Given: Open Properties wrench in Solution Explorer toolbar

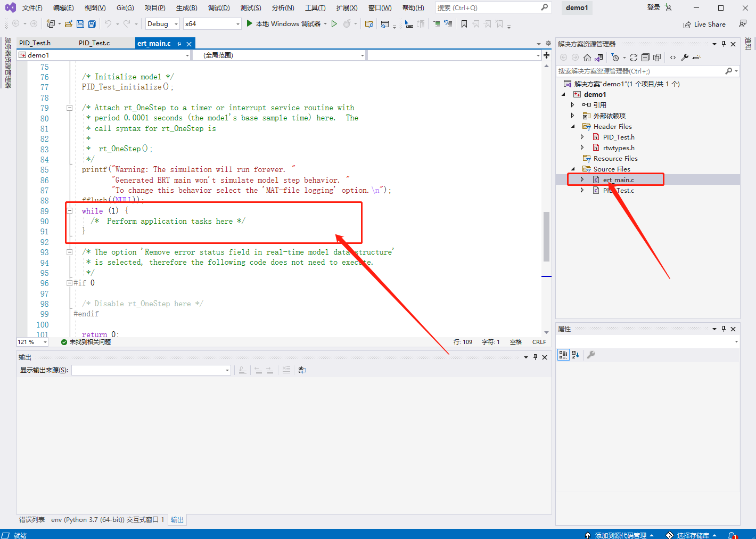Looking at the screenshot, I should (685, 58).
